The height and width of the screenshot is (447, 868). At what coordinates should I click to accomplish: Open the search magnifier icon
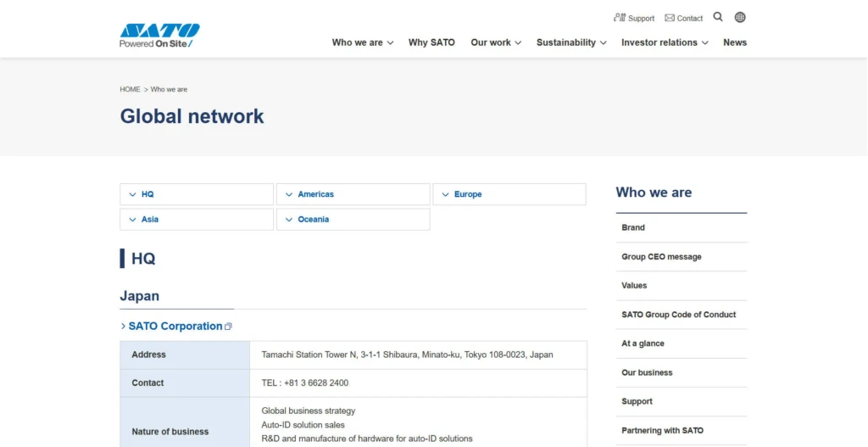718,17
